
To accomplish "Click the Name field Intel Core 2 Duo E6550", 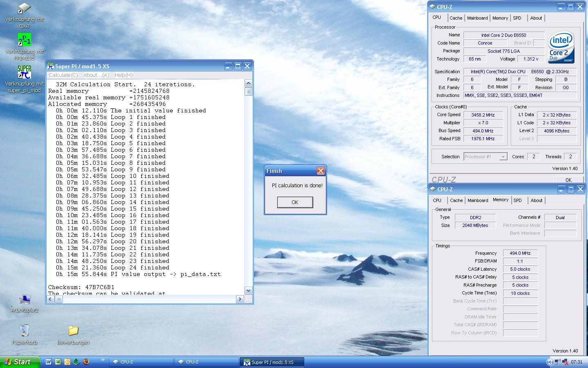I will pyautogui.click(x=504, y=35).
